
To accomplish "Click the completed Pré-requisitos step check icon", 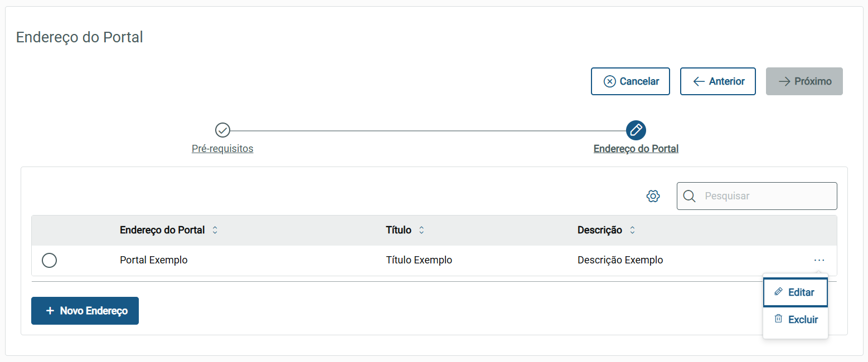I will coord(222,130).
